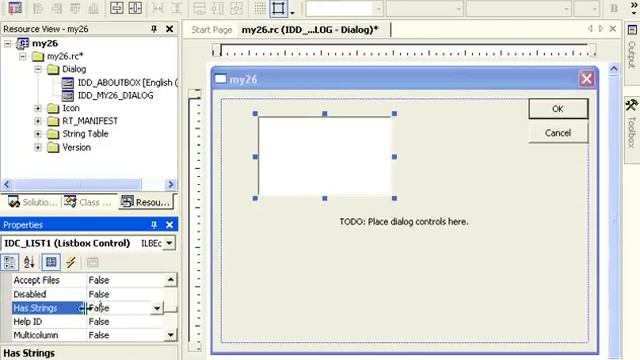
Task: Expand the Icon folder
Action: pyautogui.click(x=38, y=108)
